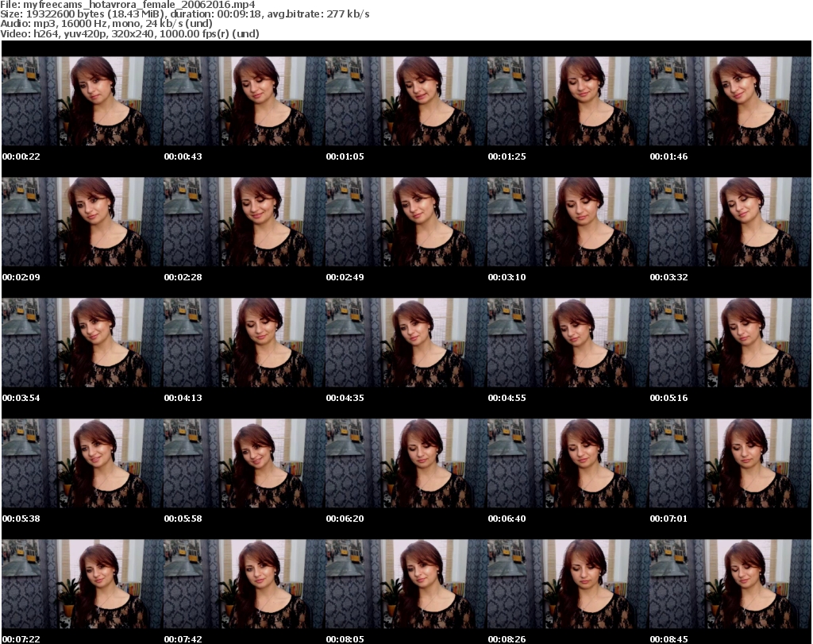
Task: Click the File name header line
Action: (x=128, y=5)
